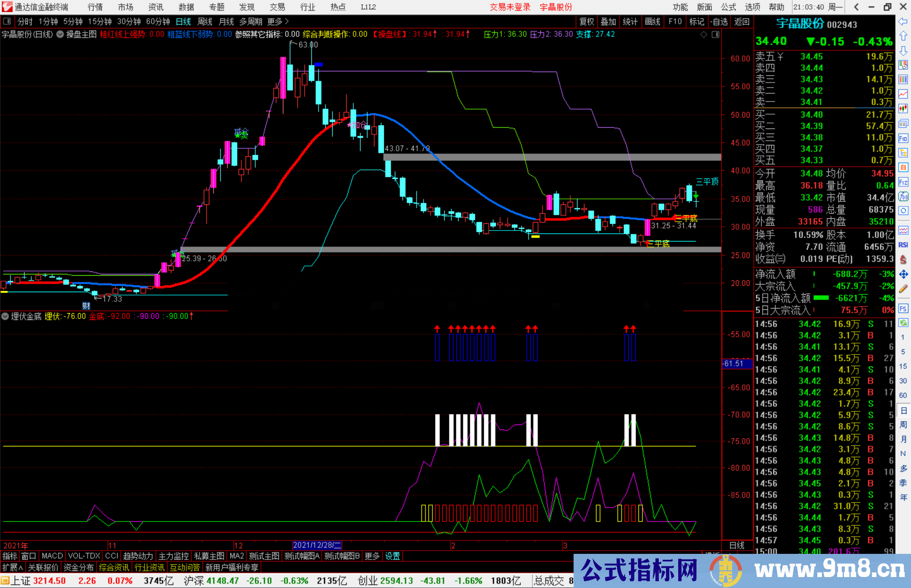Click the 复权 button
This screenshot has height=588, width=911.
[x=587, y=21]
